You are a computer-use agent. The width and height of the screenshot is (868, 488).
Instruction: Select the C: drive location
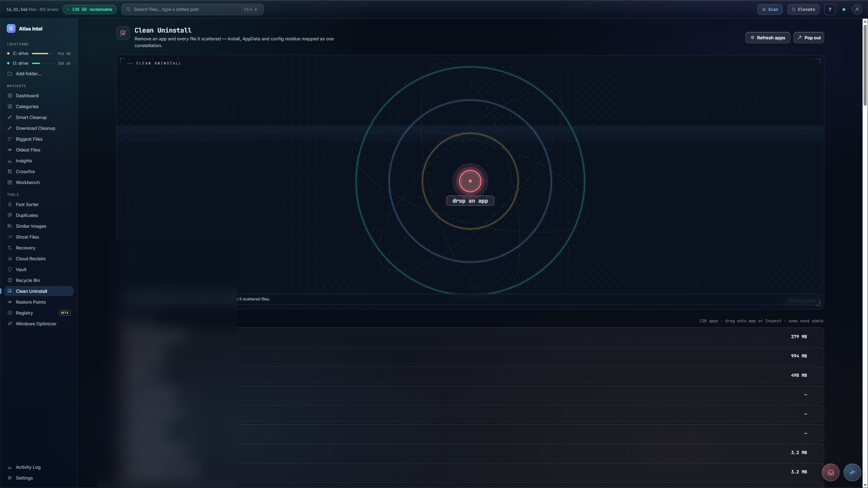(39, 54)
